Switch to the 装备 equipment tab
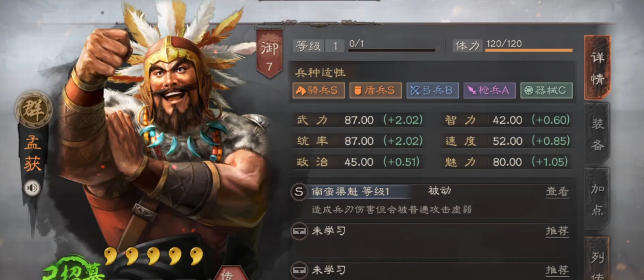The height and width of the screenshot is (280, 644). click(598, 133)
